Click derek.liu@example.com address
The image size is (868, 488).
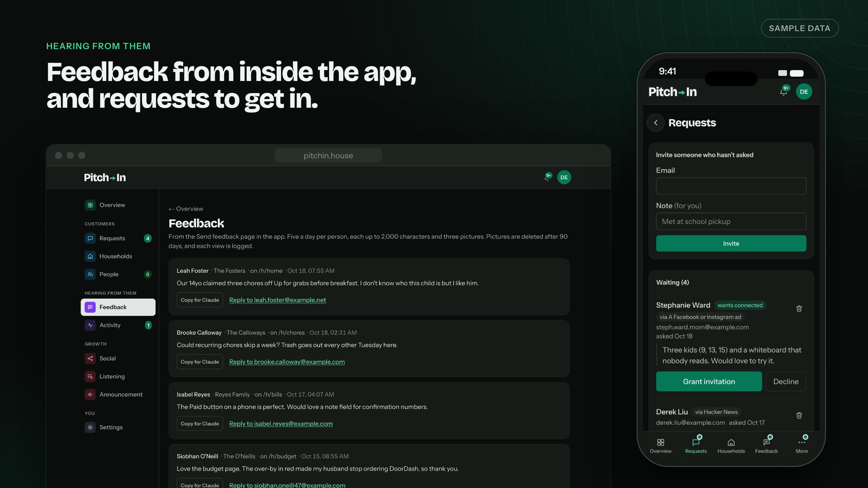[690, 423]
